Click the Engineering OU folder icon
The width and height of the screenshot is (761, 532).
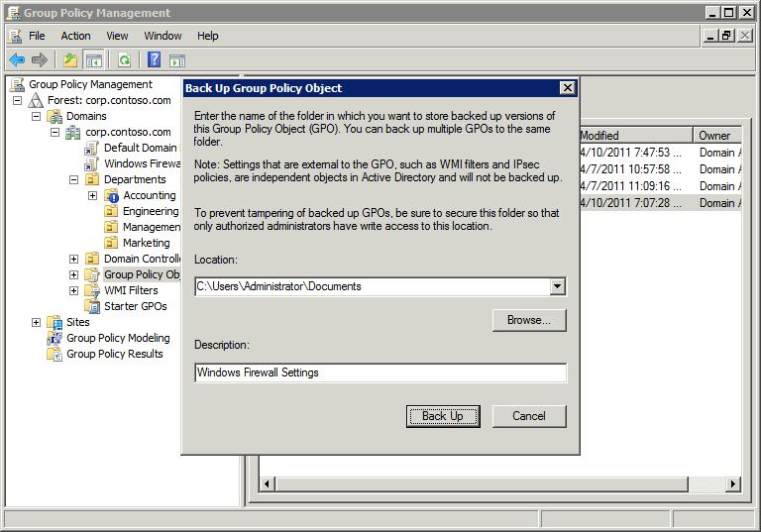111,211
